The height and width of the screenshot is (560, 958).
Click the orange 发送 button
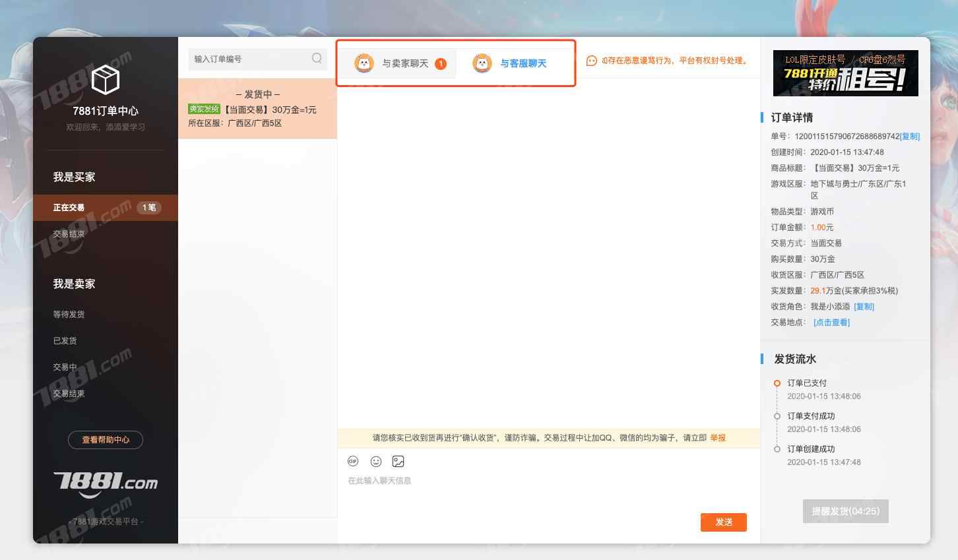[724, 522]
